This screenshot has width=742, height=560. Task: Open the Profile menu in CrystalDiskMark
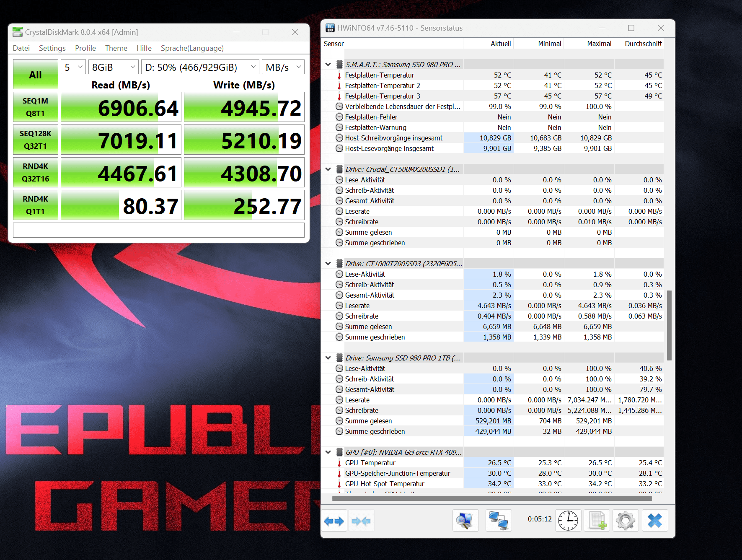[x=85, y=48]
